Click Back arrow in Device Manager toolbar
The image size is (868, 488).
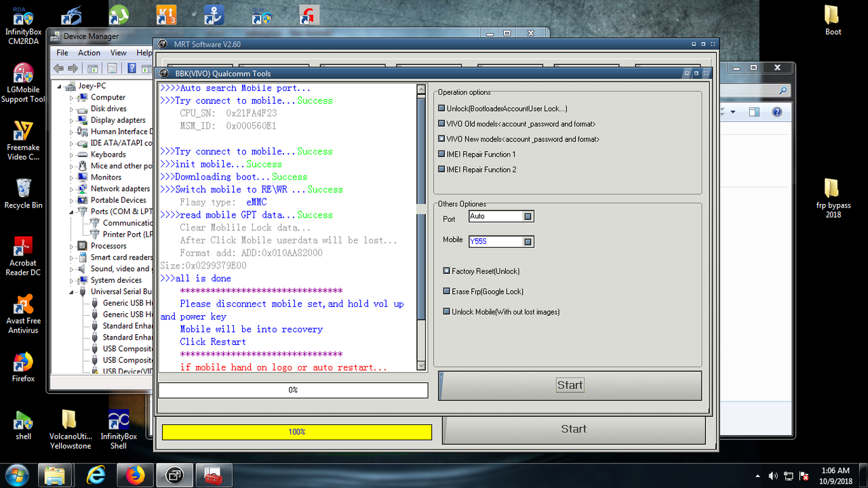tap(58, 68)
